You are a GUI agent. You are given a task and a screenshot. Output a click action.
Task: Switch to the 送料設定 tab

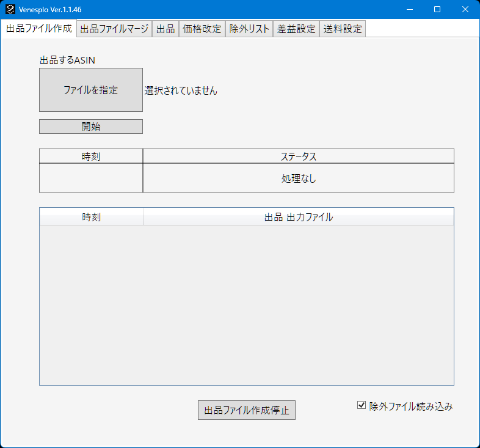tap(343, 29)
